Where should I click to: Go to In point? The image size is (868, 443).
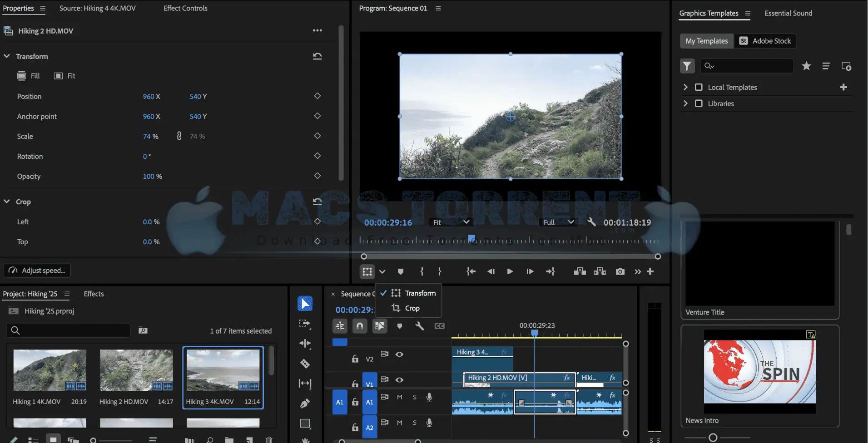471,271
